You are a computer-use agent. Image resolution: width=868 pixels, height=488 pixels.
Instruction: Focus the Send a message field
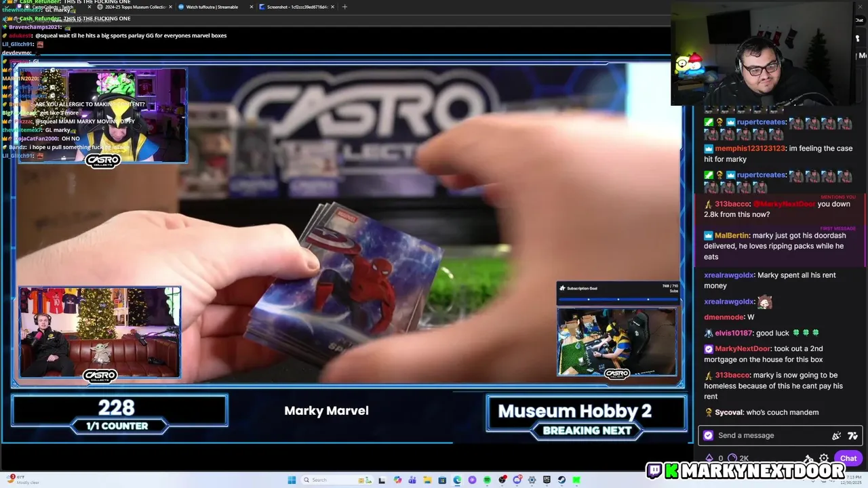781,436
